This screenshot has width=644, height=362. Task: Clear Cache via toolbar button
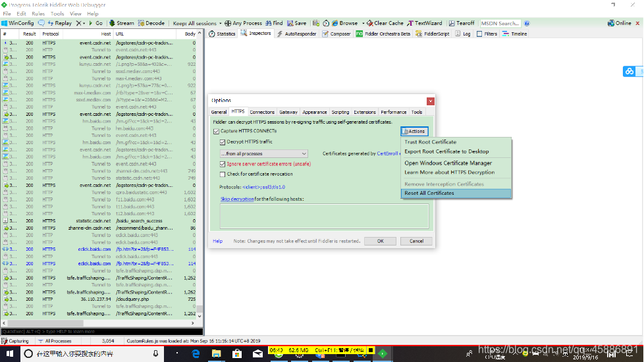[x=385, y=24]
